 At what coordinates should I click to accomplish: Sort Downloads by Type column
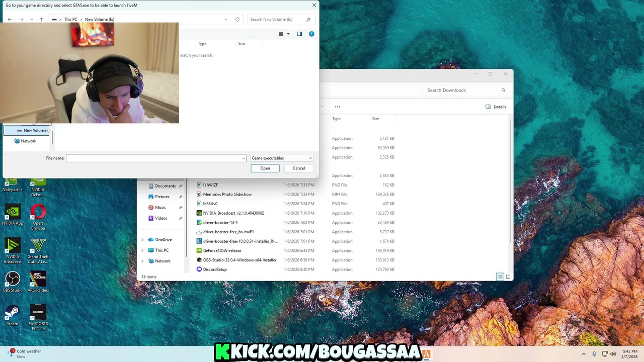coord(336,119)
